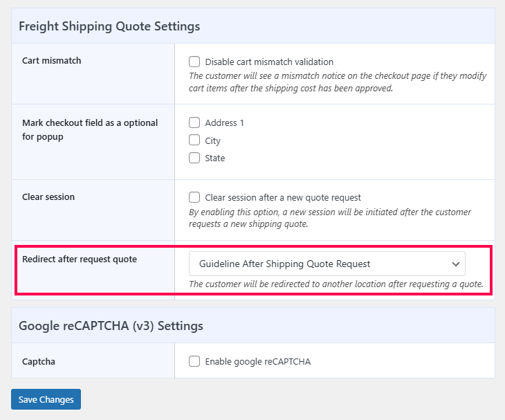Click the Clear session row label
This screenshot has width=505, height=420.
click(48, 197)
